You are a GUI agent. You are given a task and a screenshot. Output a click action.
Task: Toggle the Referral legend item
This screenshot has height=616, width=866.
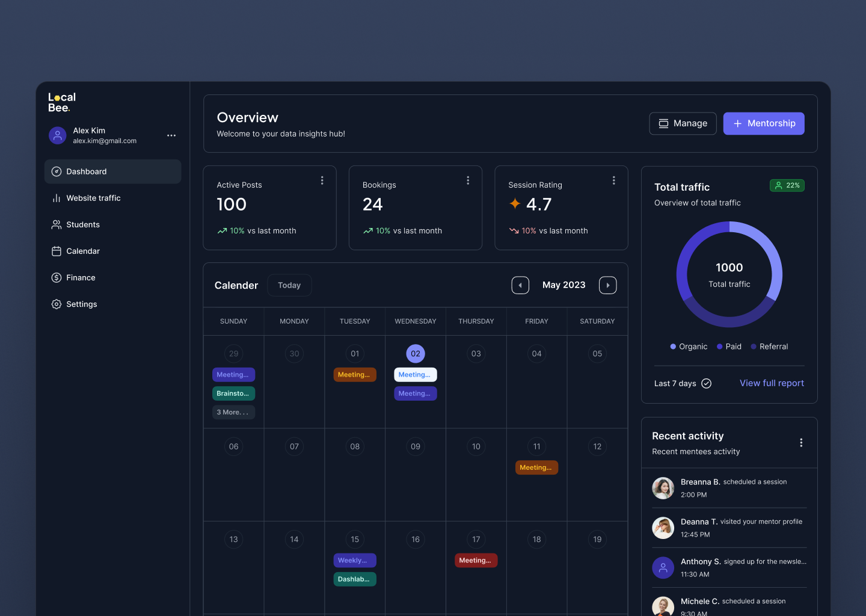pos(769,346)
